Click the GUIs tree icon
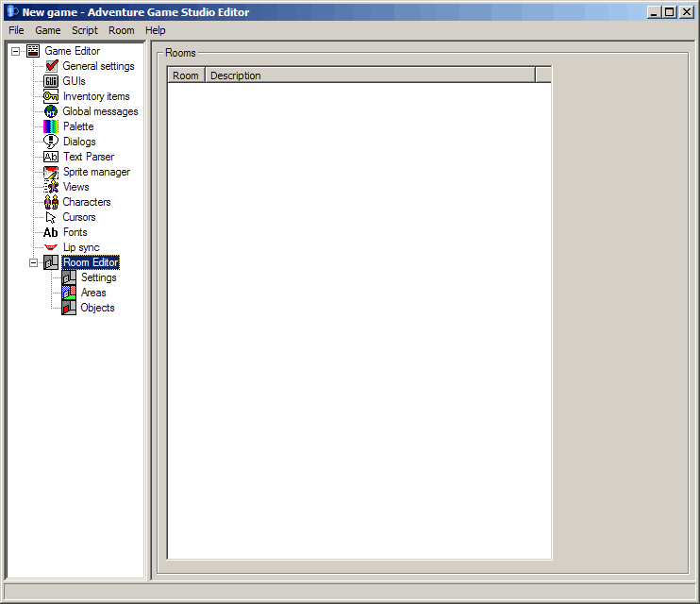The height and width of the screenshot is (604, 700). (50, 81)
